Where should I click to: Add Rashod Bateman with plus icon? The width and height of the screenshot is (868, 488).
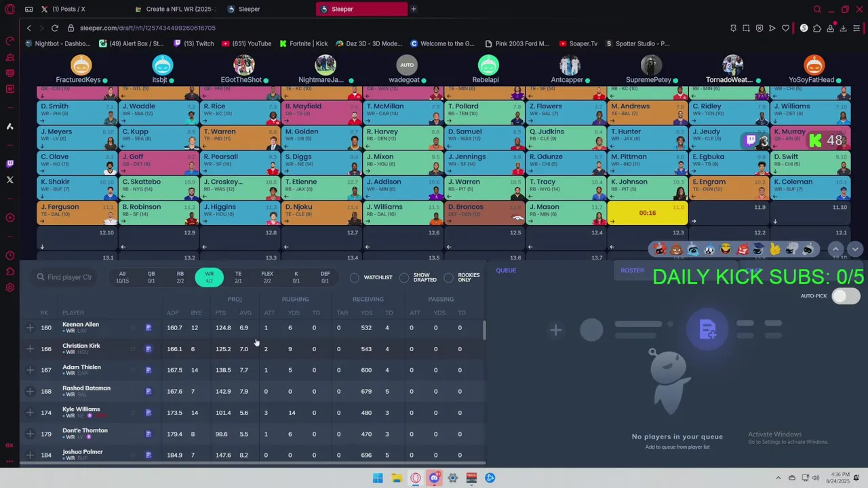pyautogui.click(x=30, y=391)
